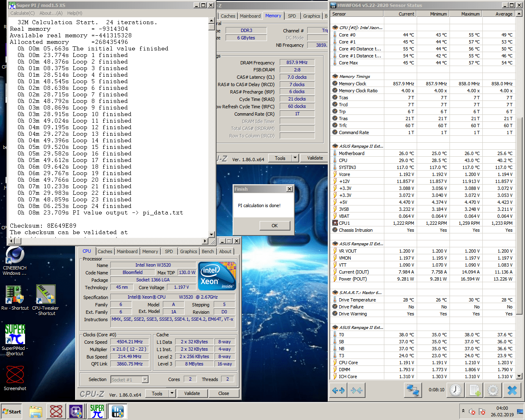Open Socket #1 selection combo box

tap(129, 379)
